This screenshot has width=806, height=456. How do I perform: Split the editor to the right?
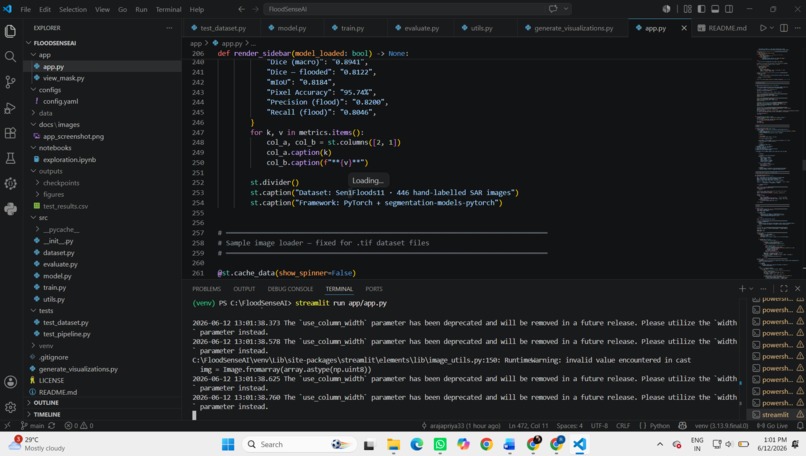[783, 28]
